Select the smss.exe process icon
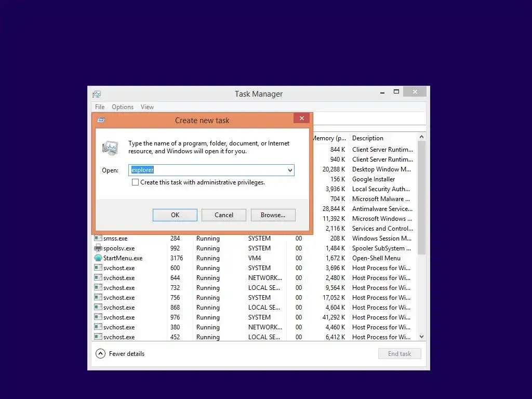This screenshot has height=399, width=532. (x=98, y=238)
